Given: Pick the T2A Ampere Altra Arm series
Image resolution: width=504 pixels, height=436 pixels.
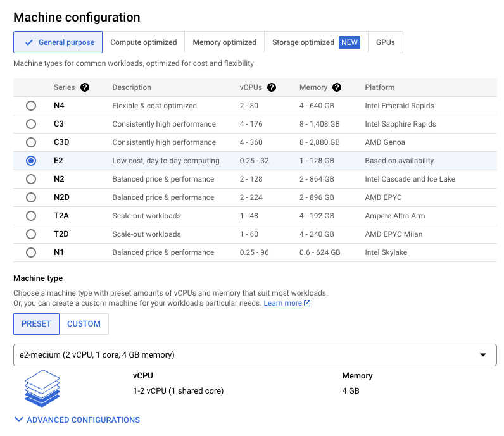Looking at the screenshot, I should coord(31,216).
